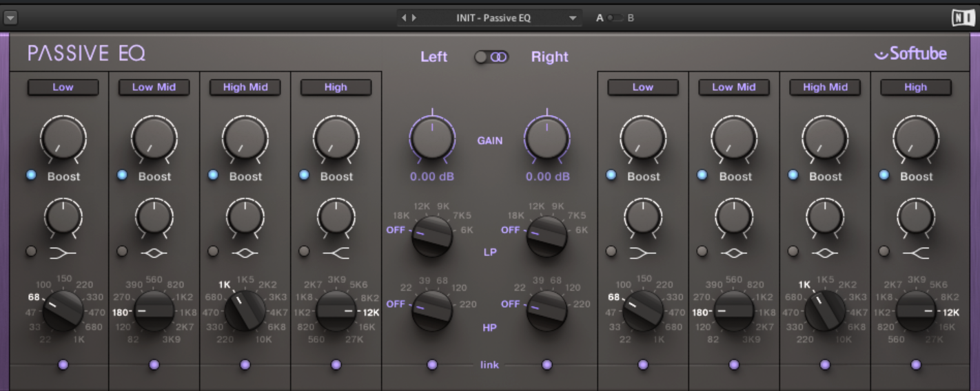Click right High frequency selector knob at 12K

916,310
